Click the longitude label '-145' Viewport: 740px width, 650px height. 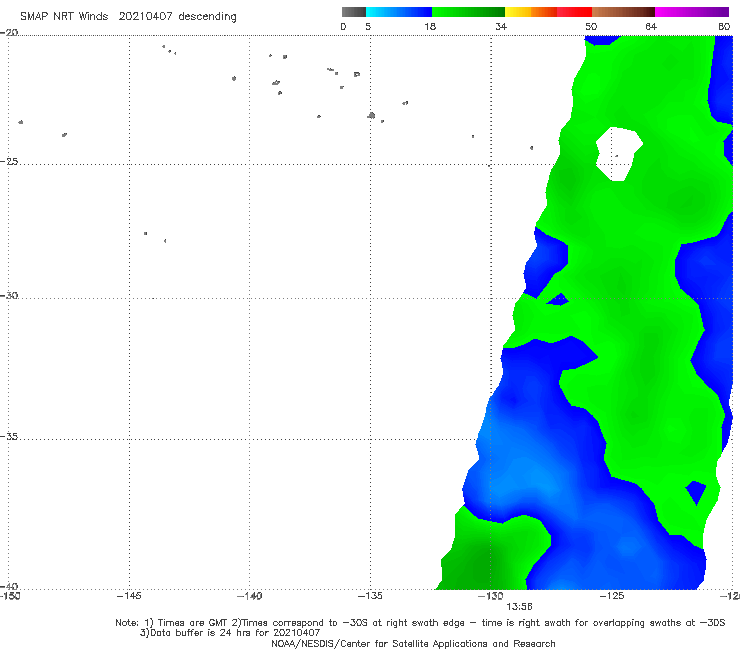point(129,596)
